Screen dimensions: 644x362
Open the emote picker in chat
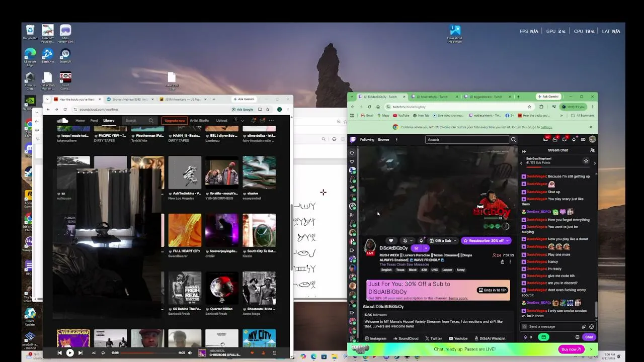(x=592, y=326)
